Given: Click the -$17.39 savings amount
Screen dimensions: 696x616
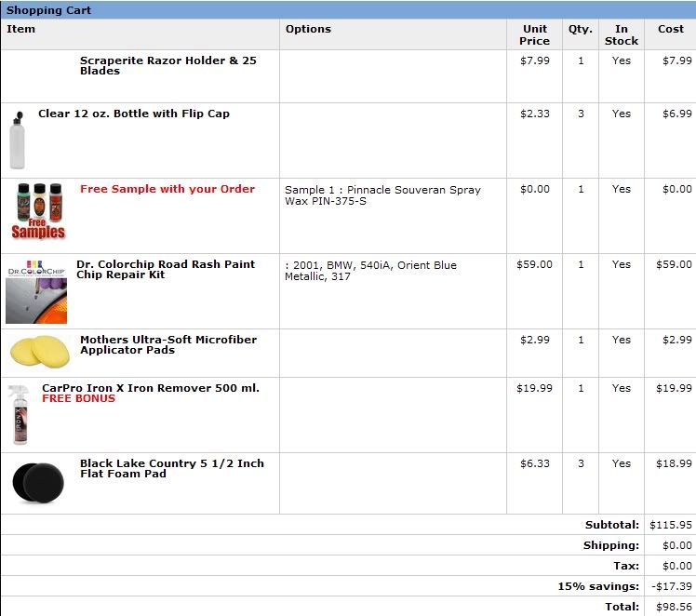Looking at the screenshot, I should pos(672,586).
